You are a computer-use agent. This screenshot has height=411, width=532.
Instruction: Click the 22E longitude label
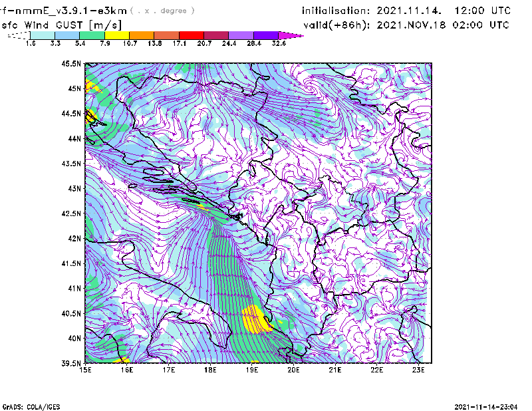coord(376,370)
